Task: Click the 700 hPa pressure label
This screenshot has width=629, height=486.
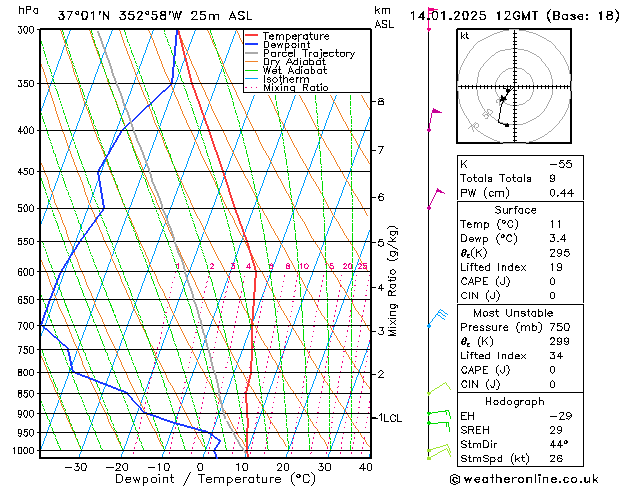Action: click(x=28, y=326)
